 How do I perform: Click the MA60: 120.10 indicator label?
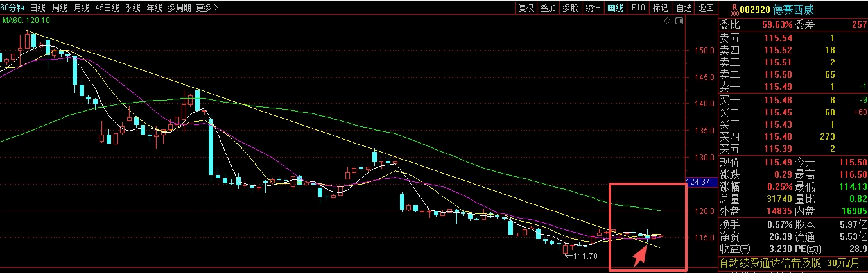pyautogui.click(x=26, y=21)
